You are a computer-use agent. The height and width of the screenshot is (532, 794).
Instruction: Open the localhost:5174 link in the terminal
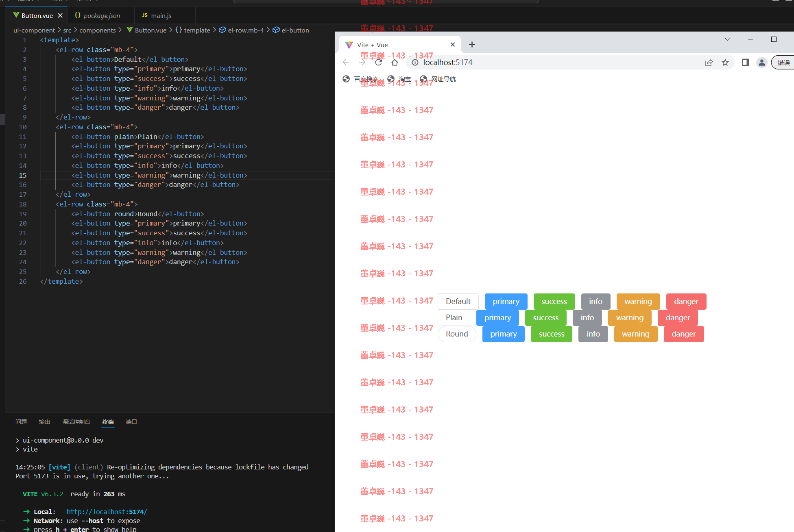click(107, 512)
